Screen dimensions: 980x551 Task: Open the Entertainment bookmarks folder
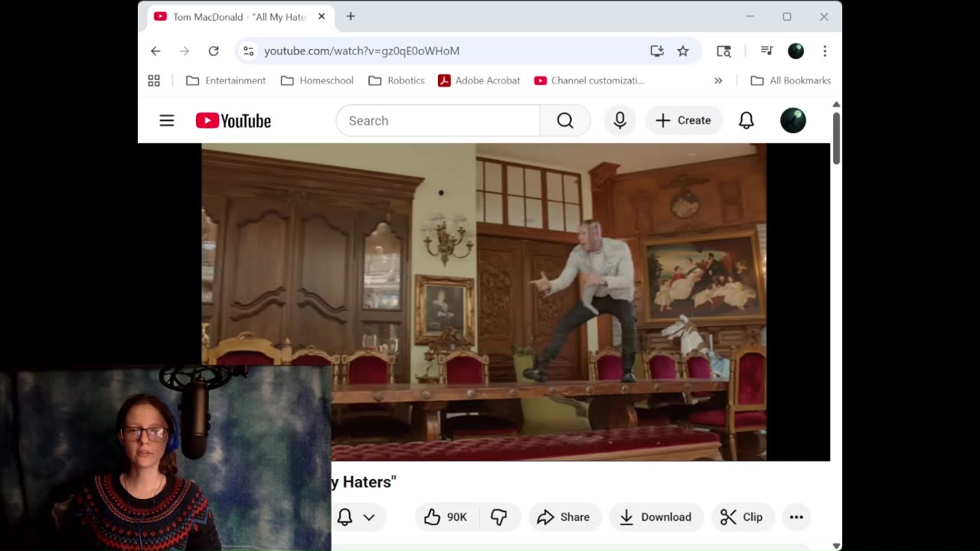pos(226,80)
